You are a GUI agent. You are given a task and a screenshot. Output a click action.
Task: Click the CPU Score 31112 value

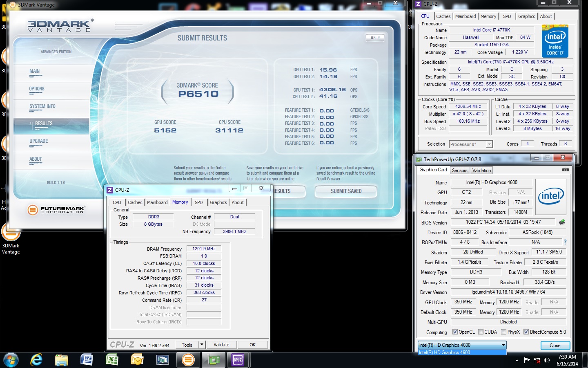(x=229, y=130)
